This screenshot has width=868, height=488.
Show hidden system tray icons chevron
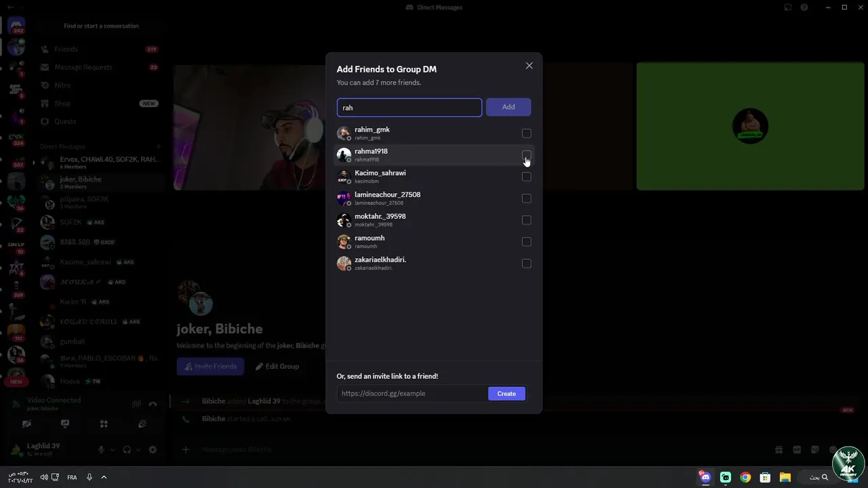[x=104, y=477]
